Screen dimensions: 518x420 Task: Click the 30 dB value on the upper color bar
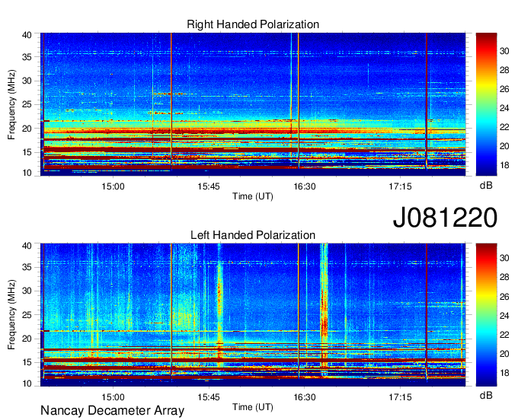pyautogui.click(x=504, y=51)
